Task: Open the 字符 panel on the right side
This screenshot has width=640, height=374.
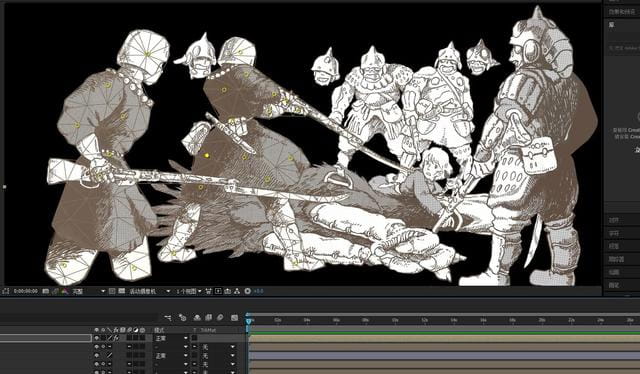Action: click(x=613, y=233)
